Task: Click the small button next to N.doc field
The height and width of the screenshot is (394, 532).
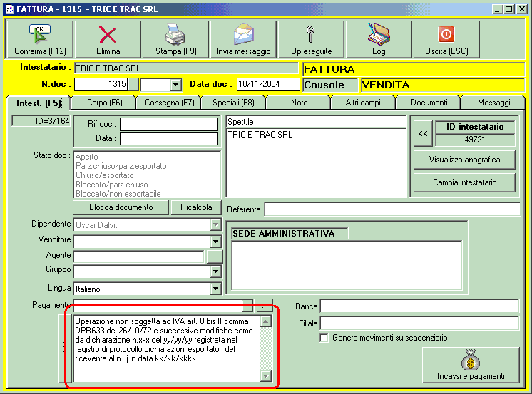Action: (133, 84)
